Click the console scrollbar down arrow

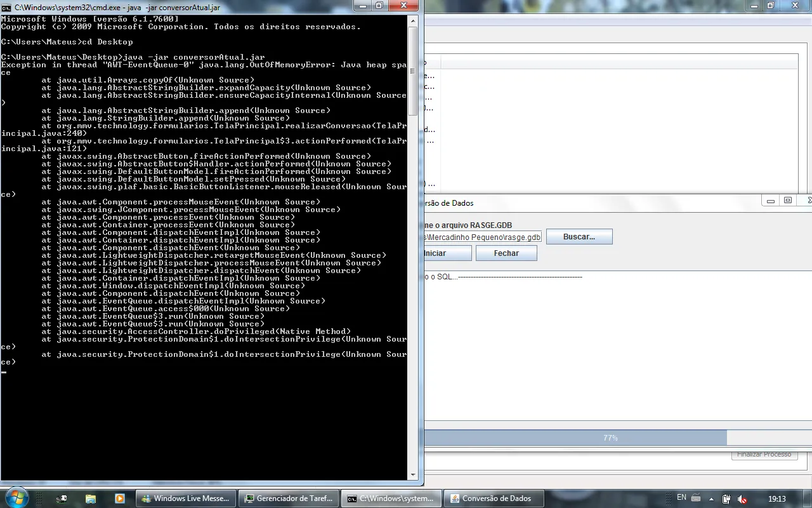[x=412, y=474]
